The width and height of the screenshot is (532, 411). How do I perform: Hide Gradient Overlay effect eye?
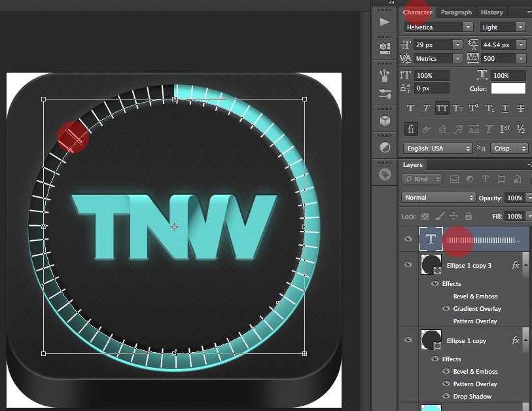446,308
